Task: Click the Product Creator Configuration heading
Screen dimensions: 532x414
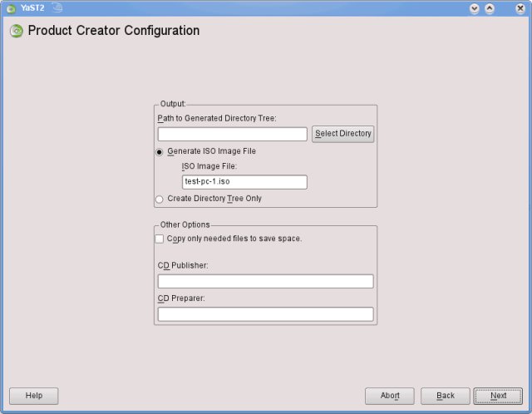Action: (x=114, y=31)
